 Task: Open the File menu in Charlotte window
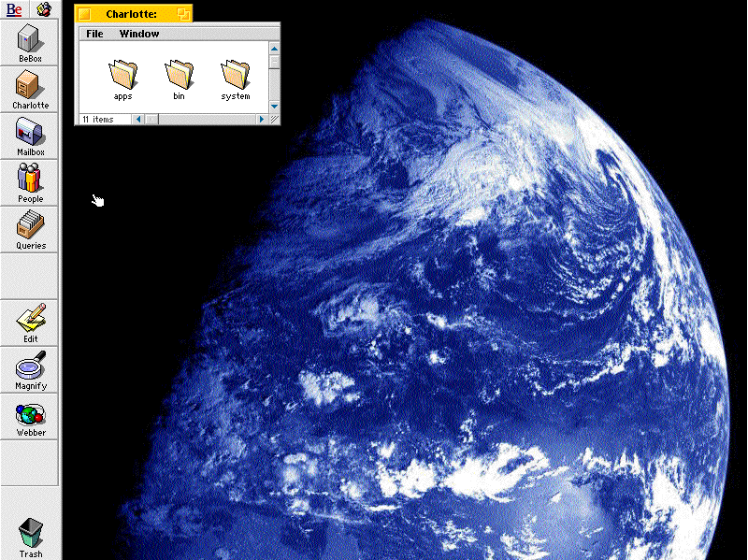[94, 34]
